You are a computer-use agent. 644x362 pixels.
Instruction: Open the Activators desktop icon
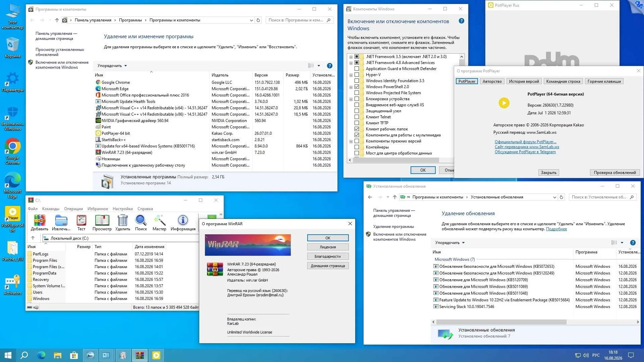[12, 285]
